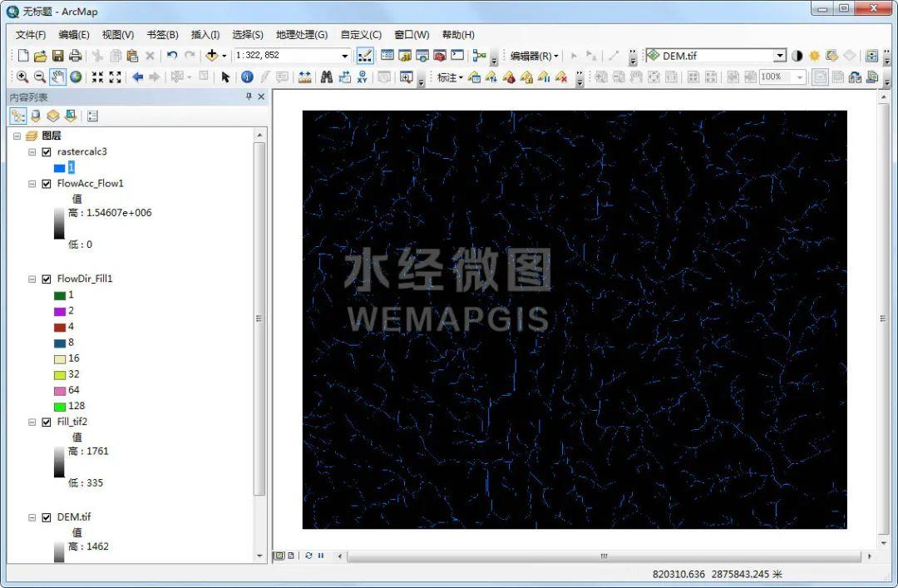Screen dimensions: 898x588
Task: Open the 编辑(E) menu
Action: [x=74, y=34]
